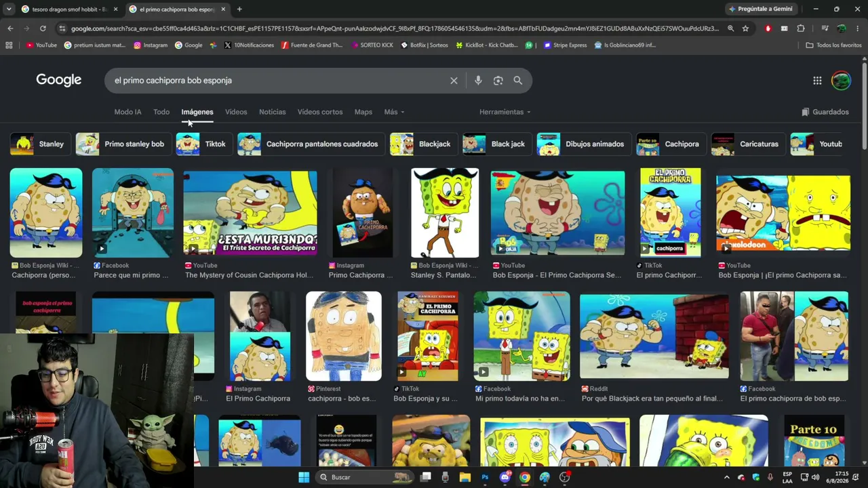Close the el primo cachiporra tab
This screenshot has width=868, height=488.
point(223,9)
